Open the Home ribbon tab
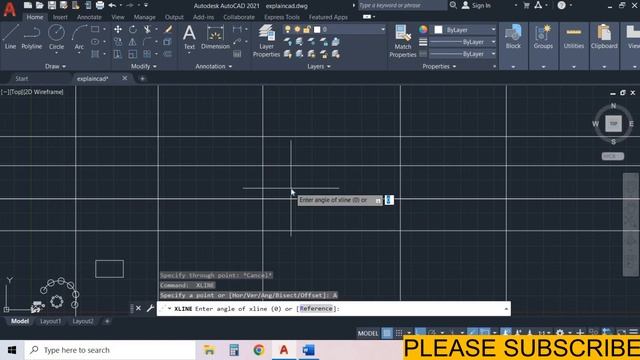This screenshot has height=360, width=640. point(35,17)
